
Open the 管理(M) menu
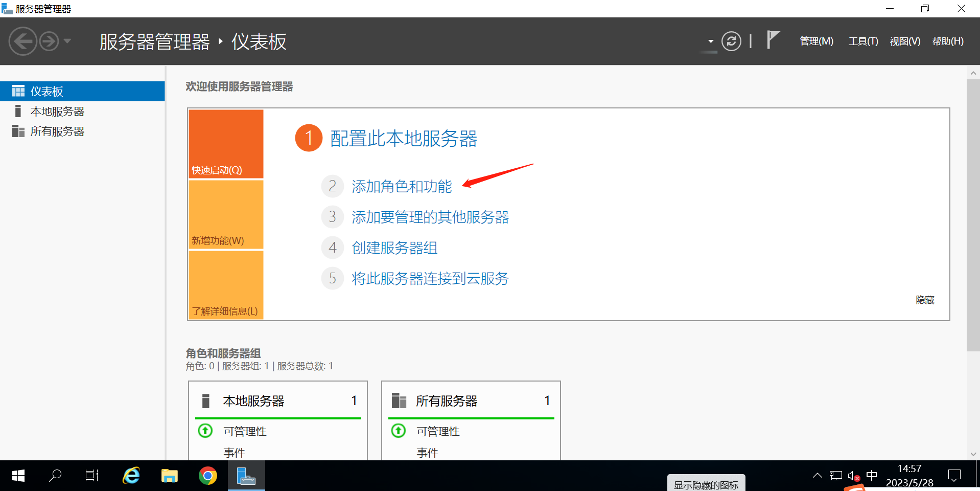[816, 41]
